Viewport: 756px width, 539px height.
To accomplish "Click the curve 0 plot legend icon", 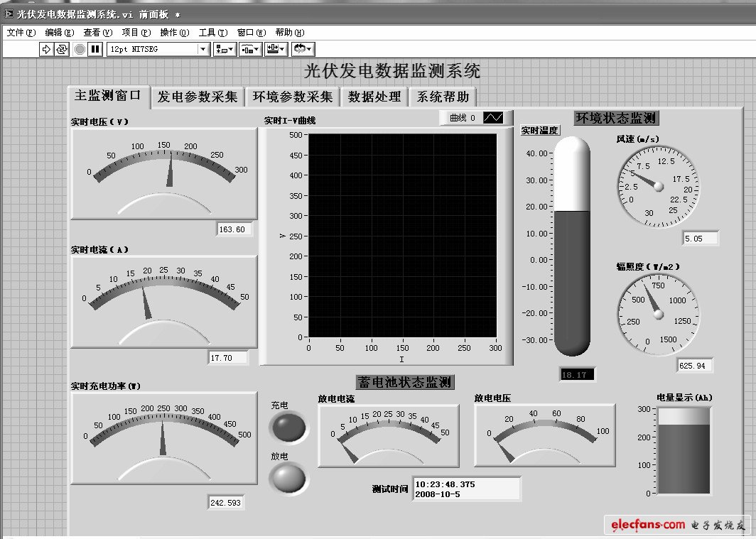I will coord(493,118).
